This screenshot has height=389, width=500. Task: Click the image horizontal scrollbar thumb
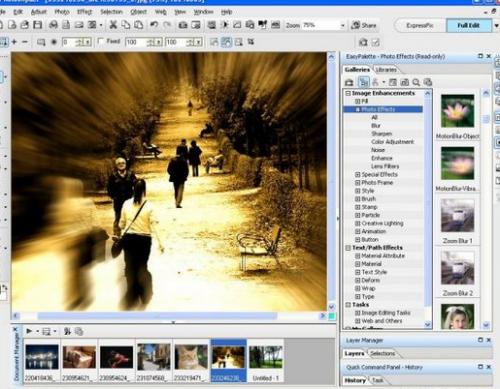(157, 316)
